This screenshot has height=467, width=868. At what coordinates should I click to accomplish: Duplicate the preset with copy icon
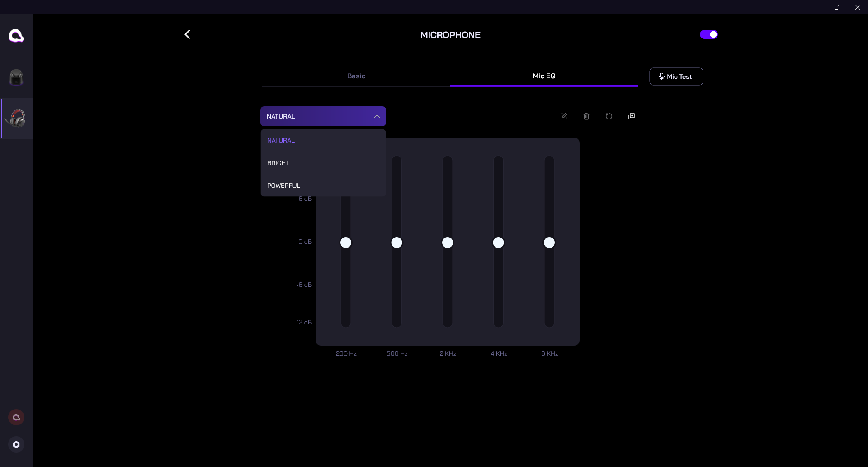tap(632, 116)
